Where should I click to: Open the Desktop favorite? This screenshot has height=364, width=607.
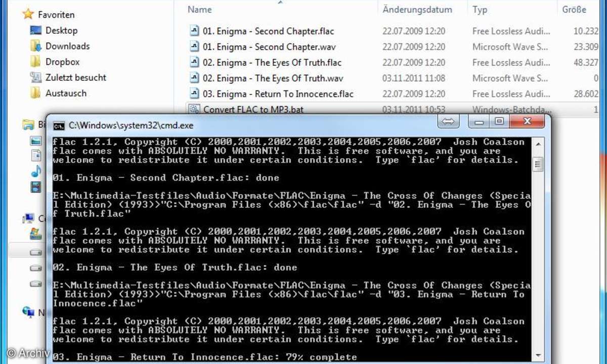click(x=61, y=30)
